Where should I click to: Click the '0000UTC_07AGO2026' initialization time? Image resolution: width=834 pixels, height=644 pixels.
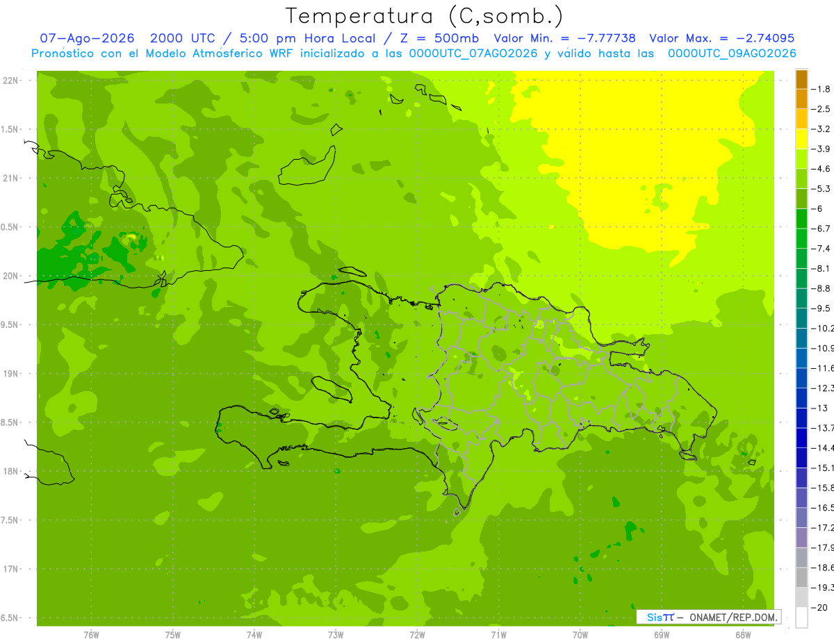click(473, 53)
